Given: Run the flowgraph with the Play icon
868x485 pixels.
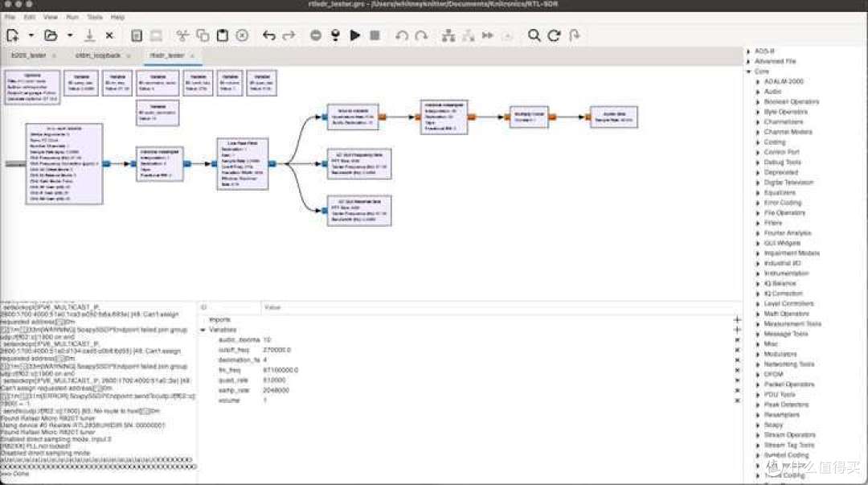Looking at the screenshot, I should [355, 35].
